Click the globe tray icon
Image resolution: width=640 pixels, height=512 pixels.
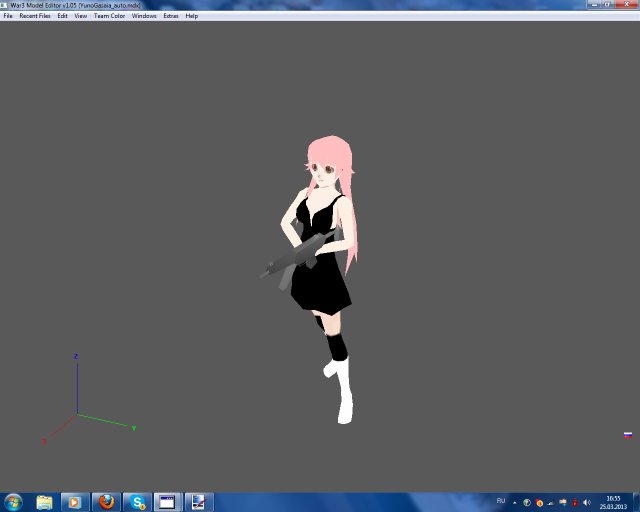[x=527, y=503]
